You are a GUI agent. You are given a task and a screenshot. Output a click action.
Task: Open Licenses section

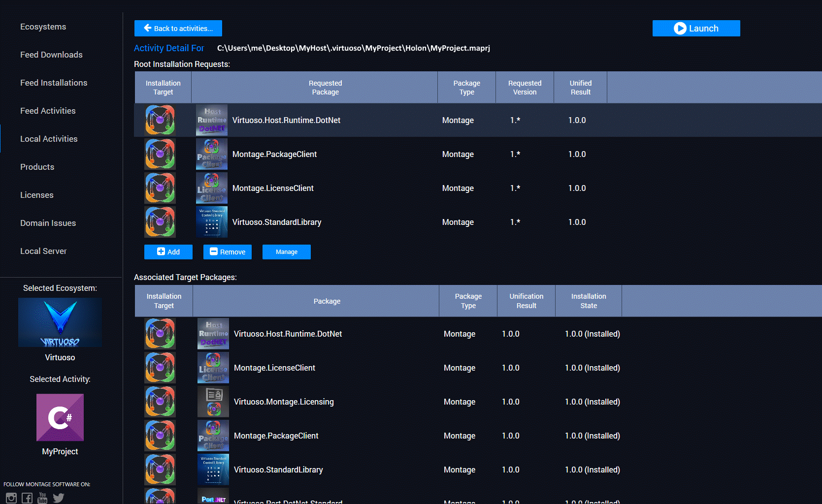[36, 195]
